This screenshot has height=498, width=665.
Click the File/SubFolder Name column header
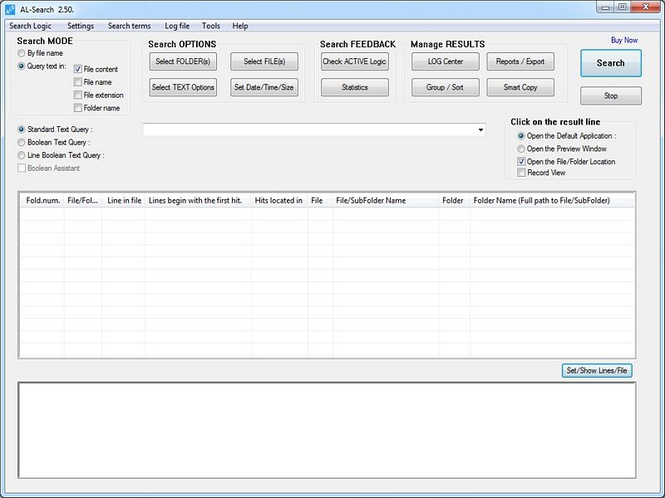386,201
